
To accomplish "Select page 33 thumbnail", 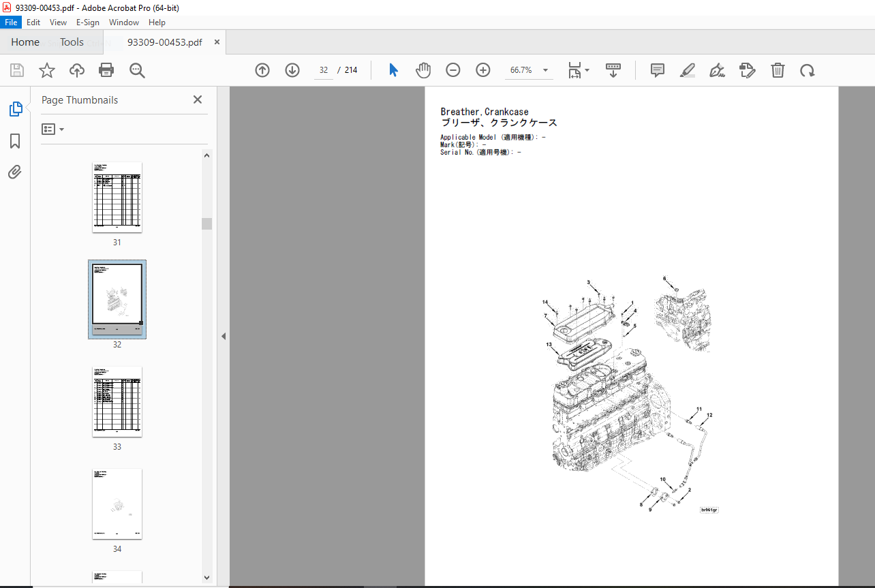I will click(x=117, y=401).
